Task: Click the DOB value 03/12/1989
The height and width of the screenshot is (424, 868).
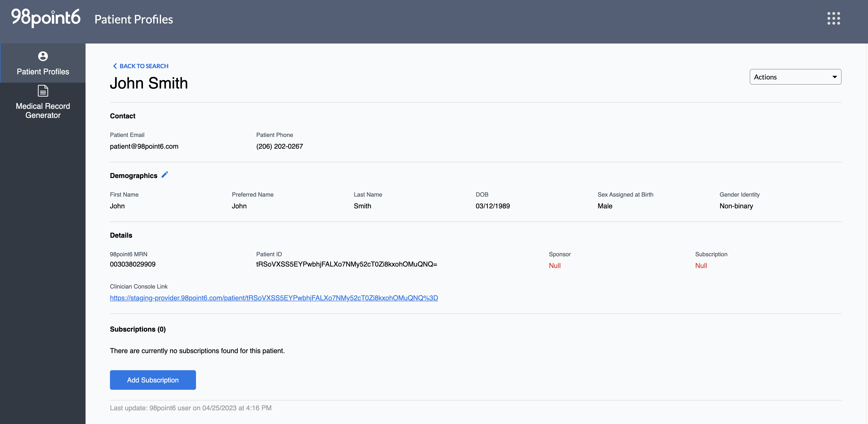Action: (x=492, y=206)
